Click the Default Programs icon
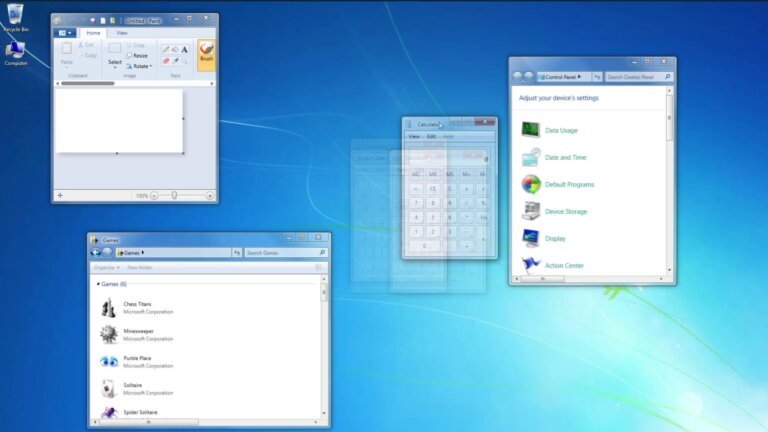The height and width of the screenshot is (432, 768). point(531,184)
